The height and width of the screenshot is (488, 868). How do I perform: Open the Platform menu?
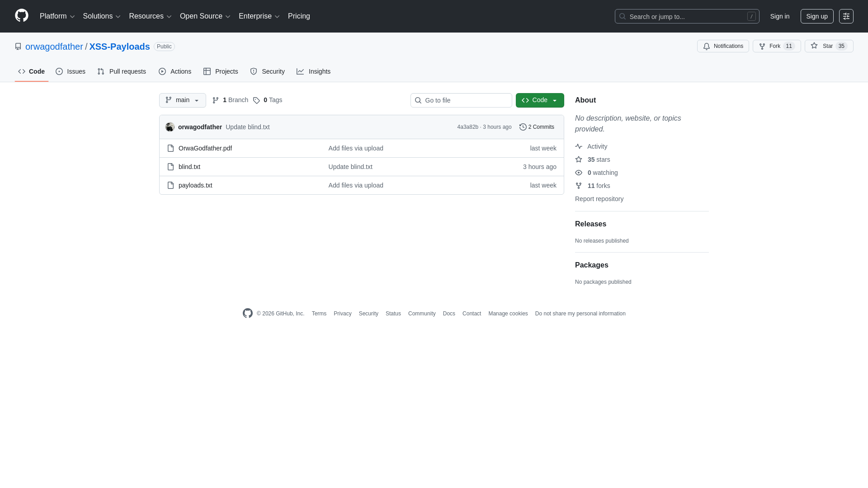click(x=57, y=16)
